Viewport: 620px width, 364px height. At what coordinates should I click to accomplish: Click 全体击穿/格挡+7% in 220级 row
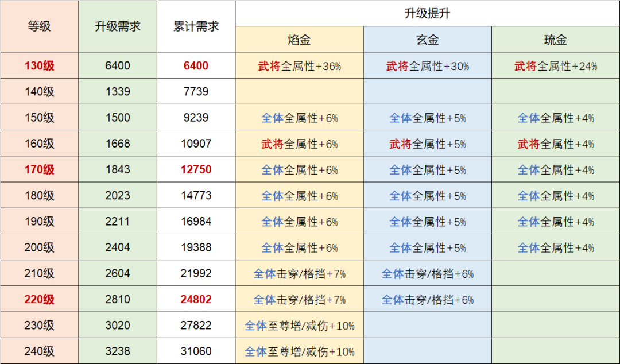coord(299,299)
